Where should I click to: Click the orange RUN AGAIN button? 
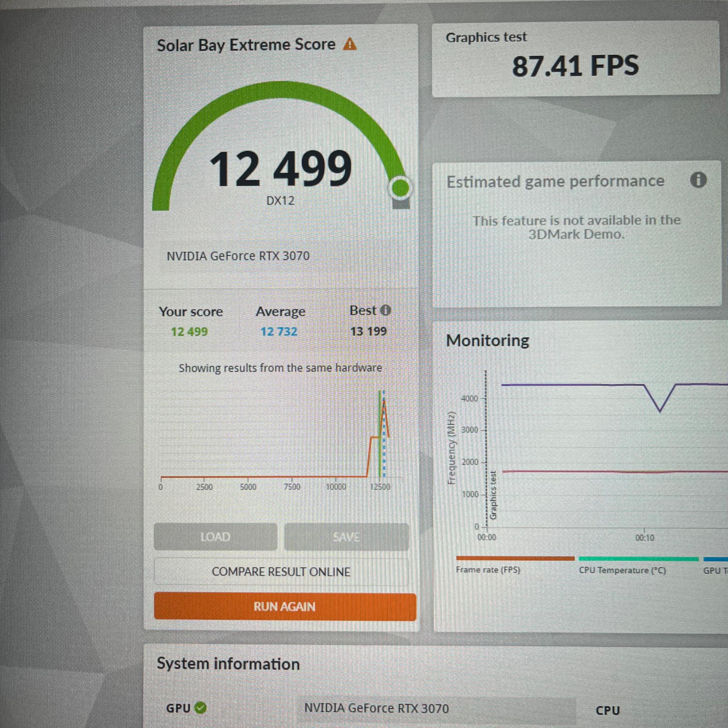point(285,607)
